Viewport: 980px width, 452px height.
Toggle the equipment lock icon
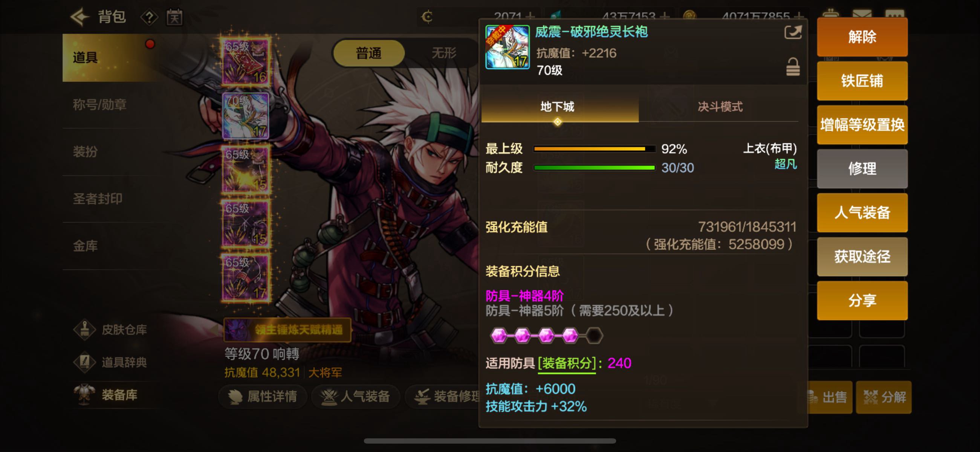point(793,67)
